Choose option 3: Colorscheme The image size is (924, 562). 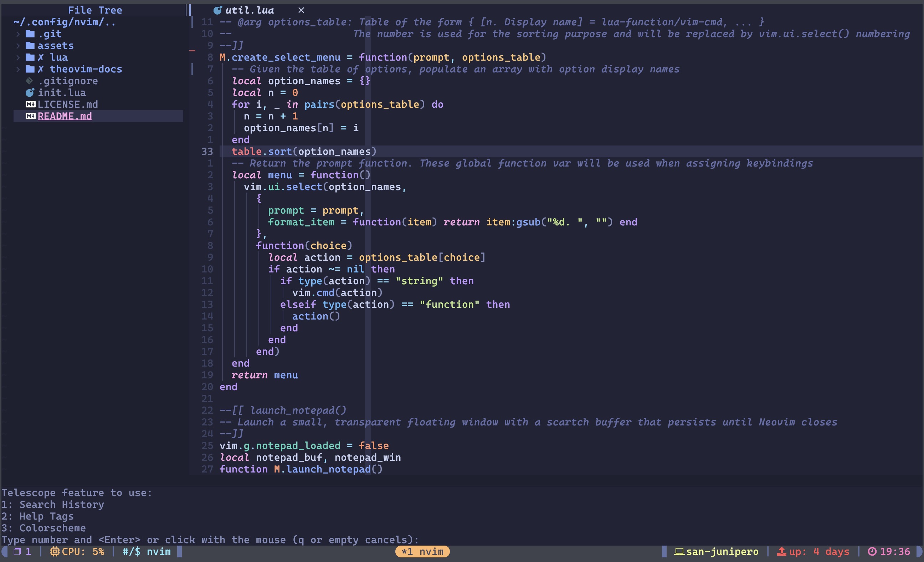(x=43, y=528)
